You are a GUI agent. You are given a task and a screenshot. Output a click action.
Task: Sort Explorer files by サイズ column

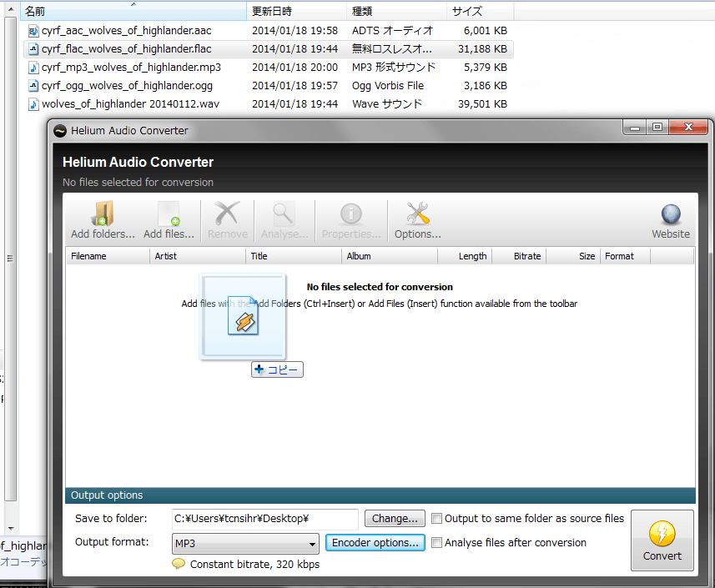(481, 12)
